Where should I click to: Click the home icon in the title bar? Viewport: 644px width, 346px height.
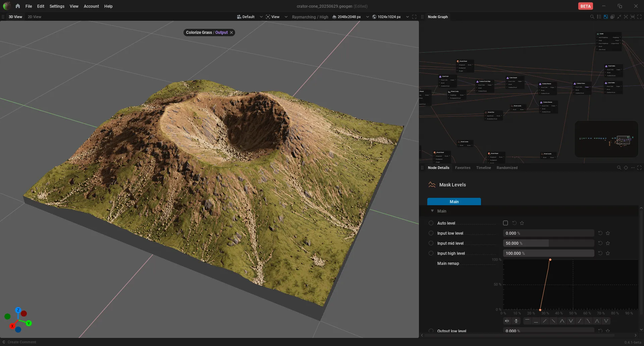click(18, 6)
